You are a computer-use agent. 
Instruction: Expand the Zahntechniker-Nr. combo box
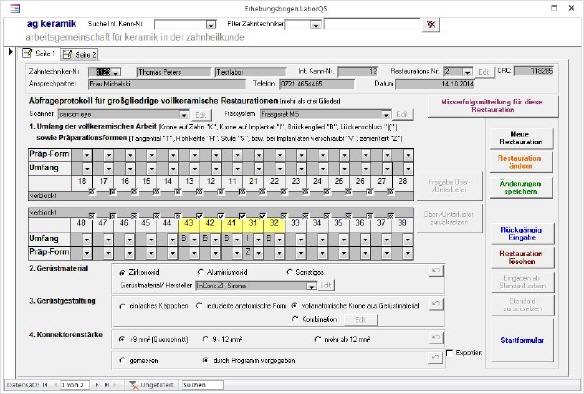pos(116,72)
